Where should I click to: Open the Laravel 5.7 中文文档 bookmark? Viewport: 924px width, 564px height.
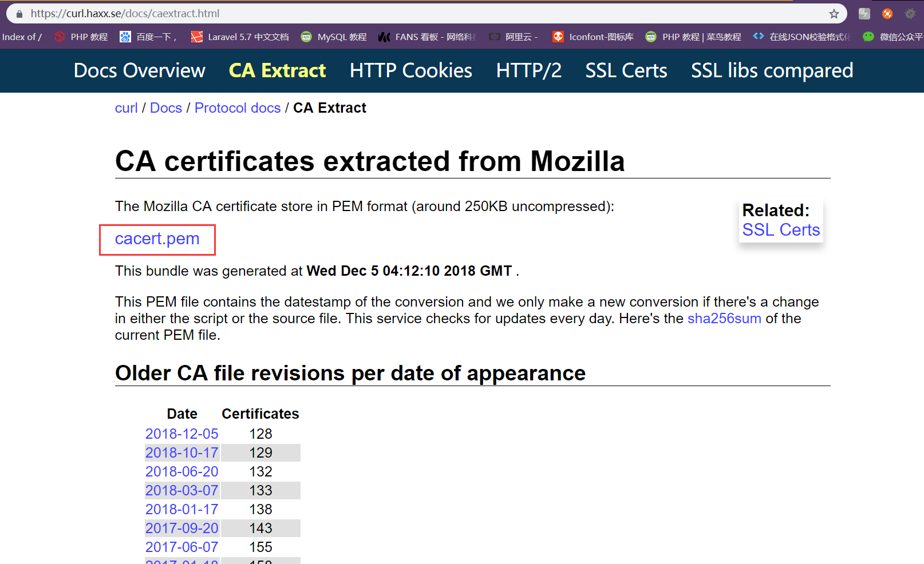click(248, 37)
